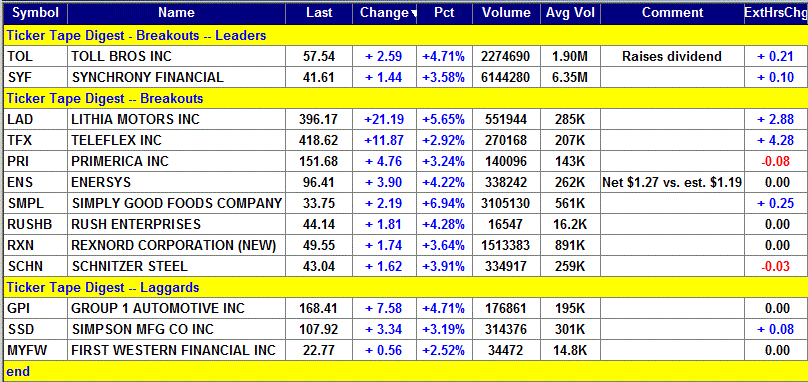
Task: Sort by the Symbol column header
Action: (x=35, y=13)
